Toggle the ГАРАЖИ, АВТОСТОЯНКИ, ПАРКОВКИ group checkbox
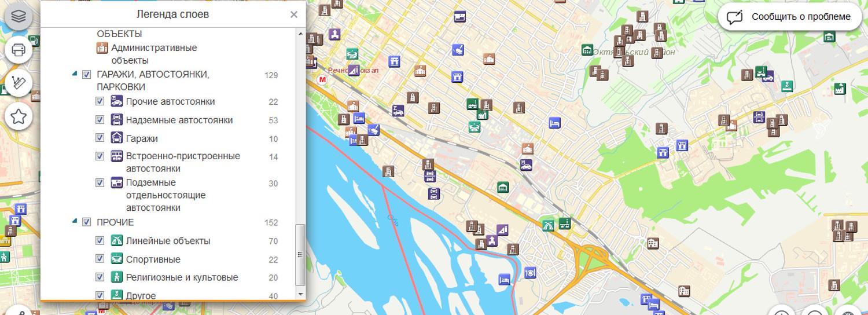This screenshot has height=315, width=868. [x=87, y=75]
